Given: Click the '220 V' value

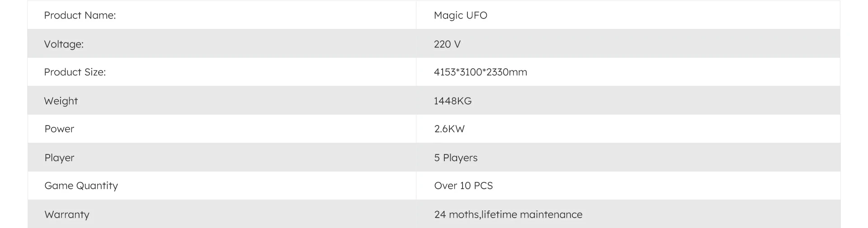Looking at the screenshot, I should [x=447, y=44].
